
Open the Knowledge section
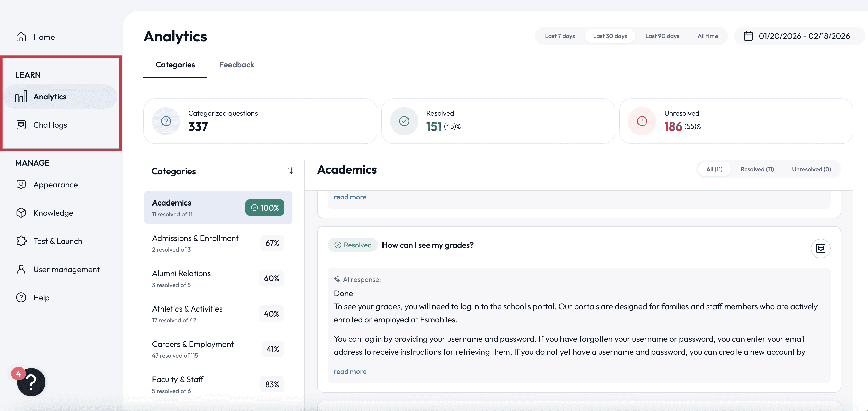(53, 213)
